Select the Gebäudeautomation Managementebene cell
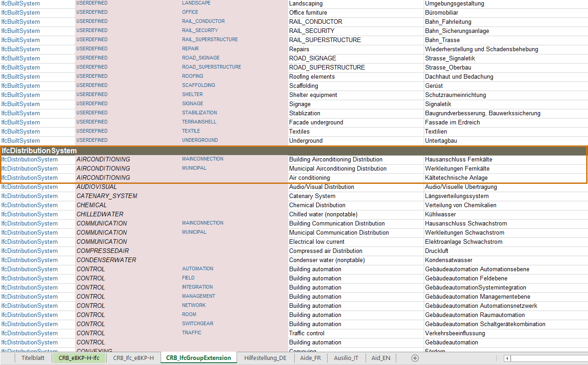 tap(506, 296)
